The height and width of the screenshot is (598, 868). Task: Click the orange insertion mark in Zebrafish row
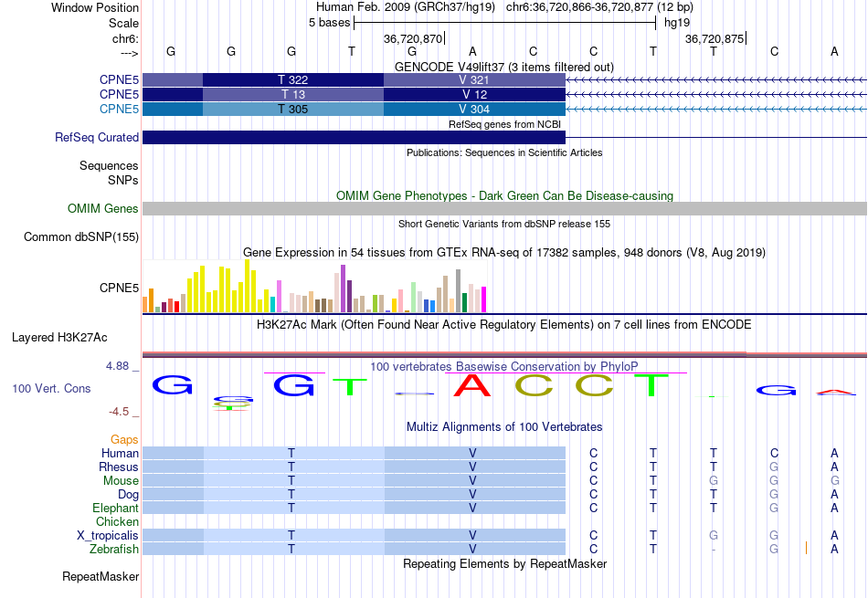coord(806,548)
